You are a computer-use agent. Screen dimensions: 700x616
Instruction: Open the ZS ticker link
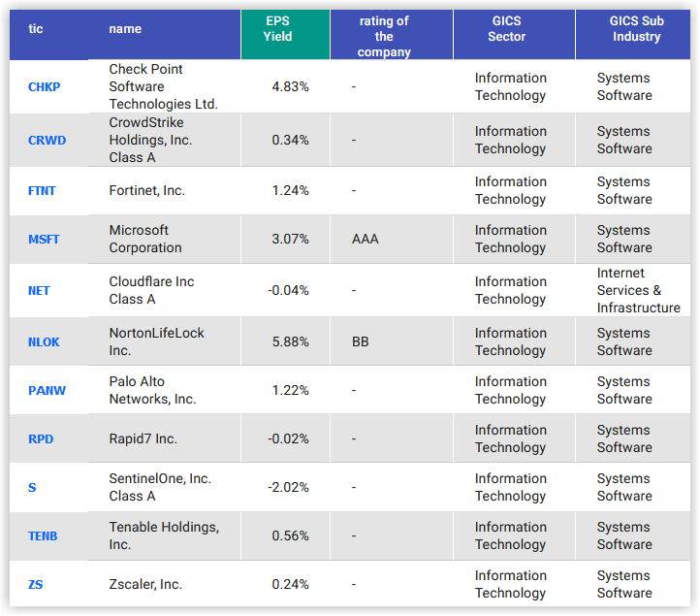[36, 585]
